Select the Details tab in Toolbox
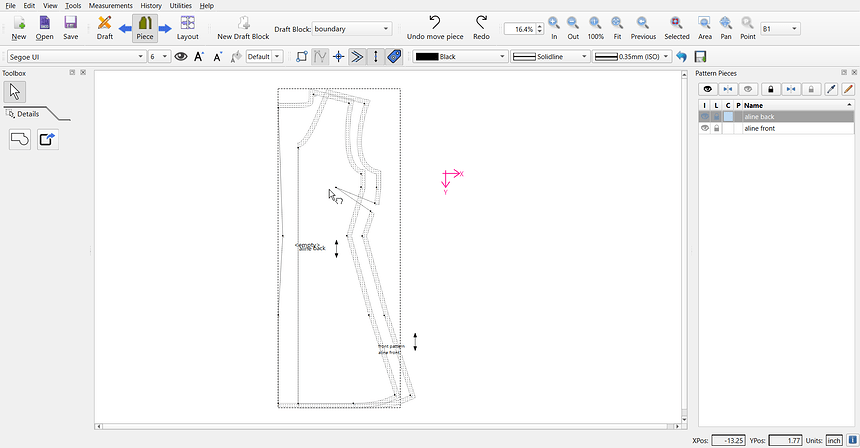Screen dimensions: 860x448 point(27,114)
